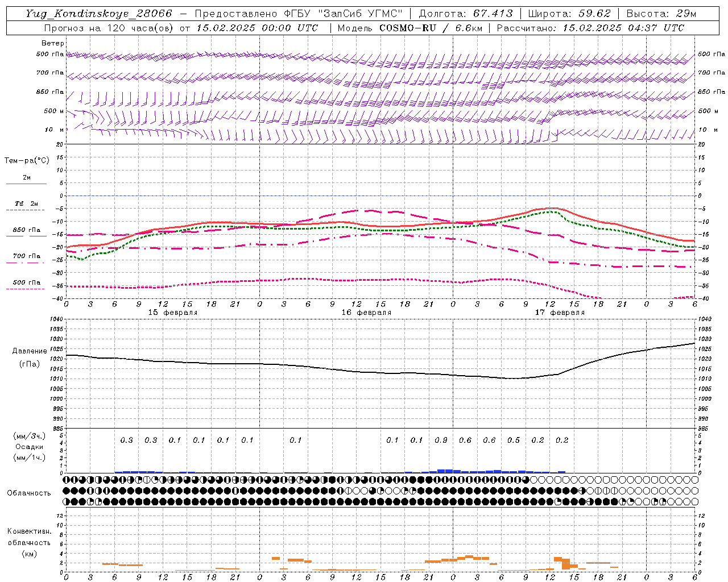Click the "850 гПа" entry in temperature legend

[x=27, y=230]
